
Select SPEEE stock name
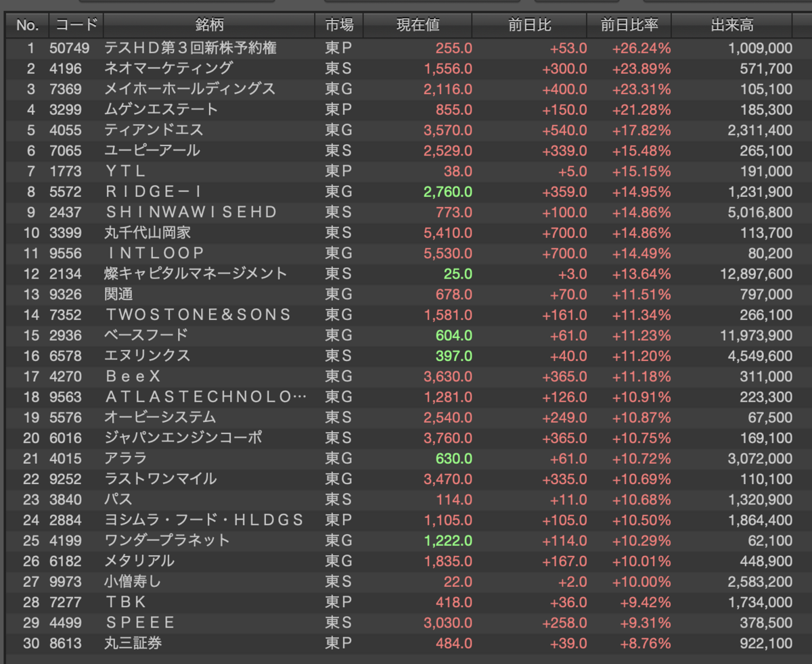(141, 623)
